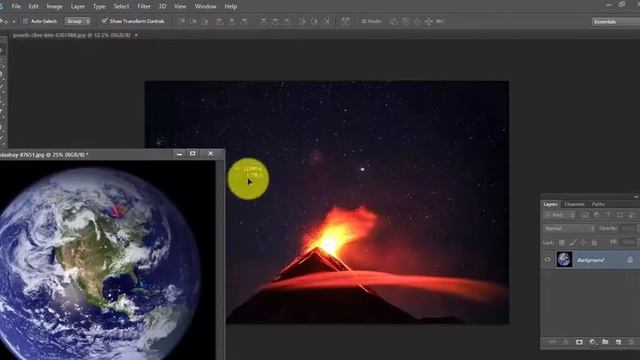Toggle Lock image pixels brush icon
The image size is (640, 360).
[573, 242]
